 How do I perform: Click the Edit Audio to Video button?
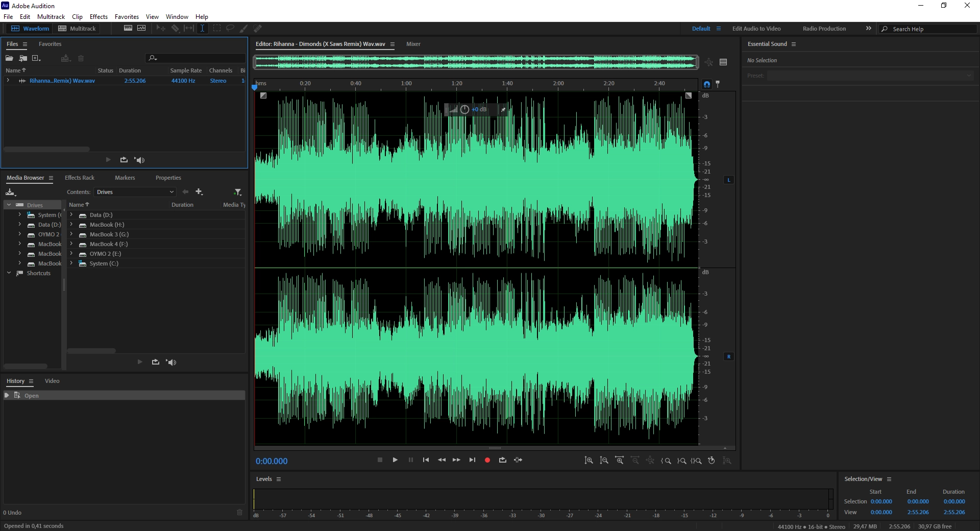coord(756,29)
